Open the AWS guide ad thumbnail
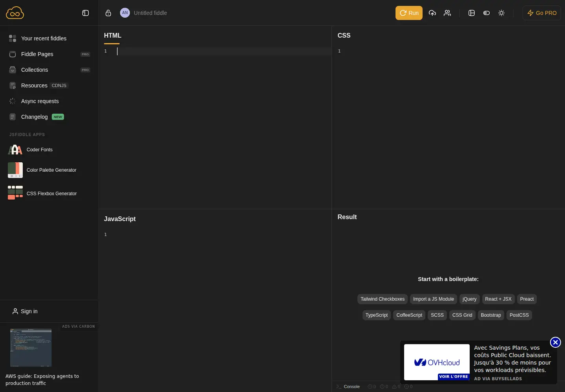565x392 pixels. (31, 348)
